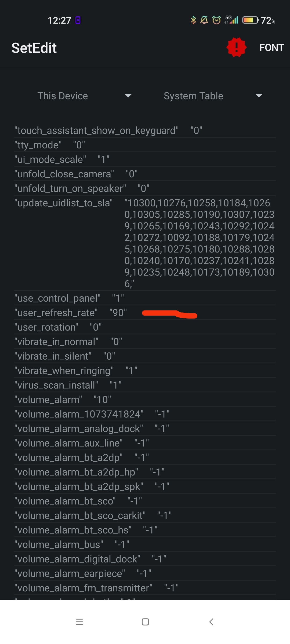Edit the user_refresh_rate setting
Viewport: 290px width, 644px height.
point(145,313)
